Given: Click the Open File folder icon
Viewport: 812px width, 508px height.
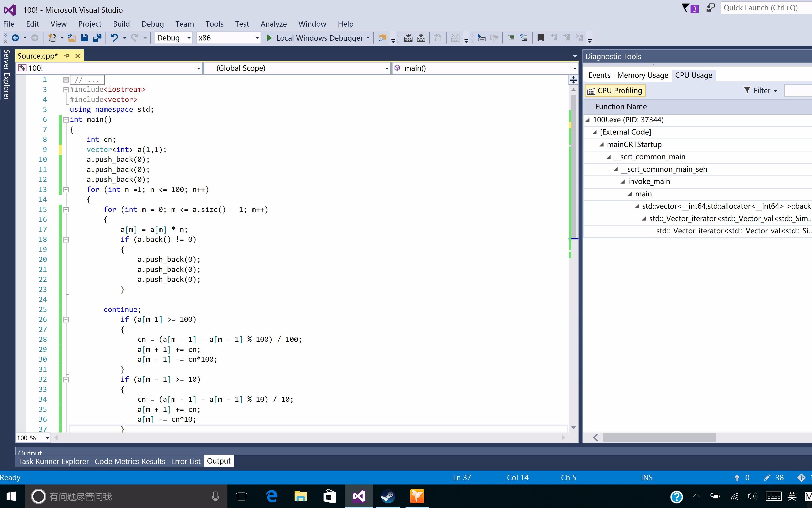Looking at the screenshot, I should 71,38.
